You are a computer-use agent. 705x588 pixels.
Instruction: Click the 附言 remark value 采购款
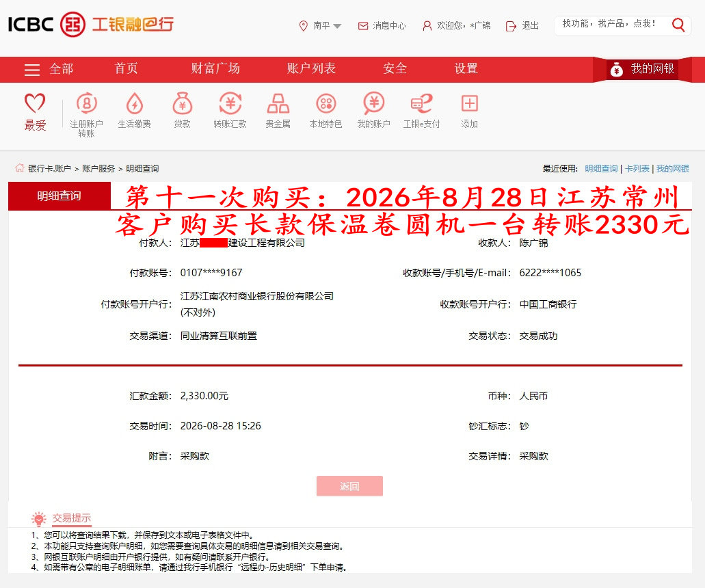pos(195,456)
